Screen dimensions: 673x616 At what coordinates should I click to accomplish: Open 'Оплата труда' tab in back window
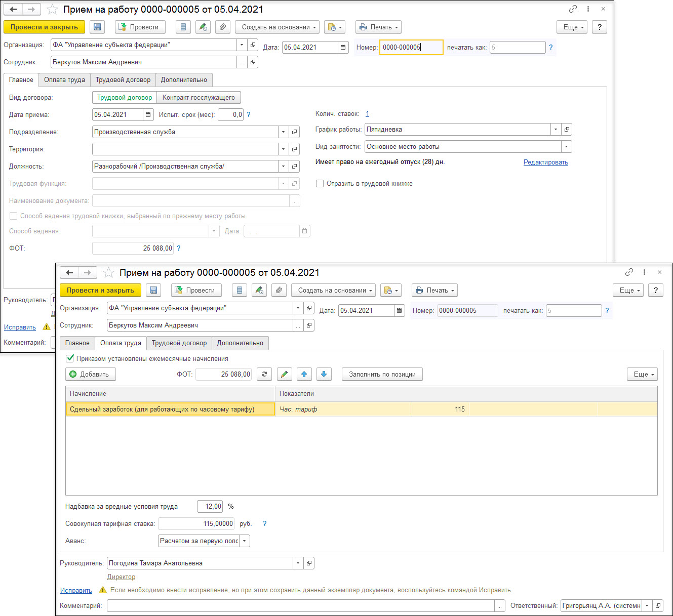point(64,79)
